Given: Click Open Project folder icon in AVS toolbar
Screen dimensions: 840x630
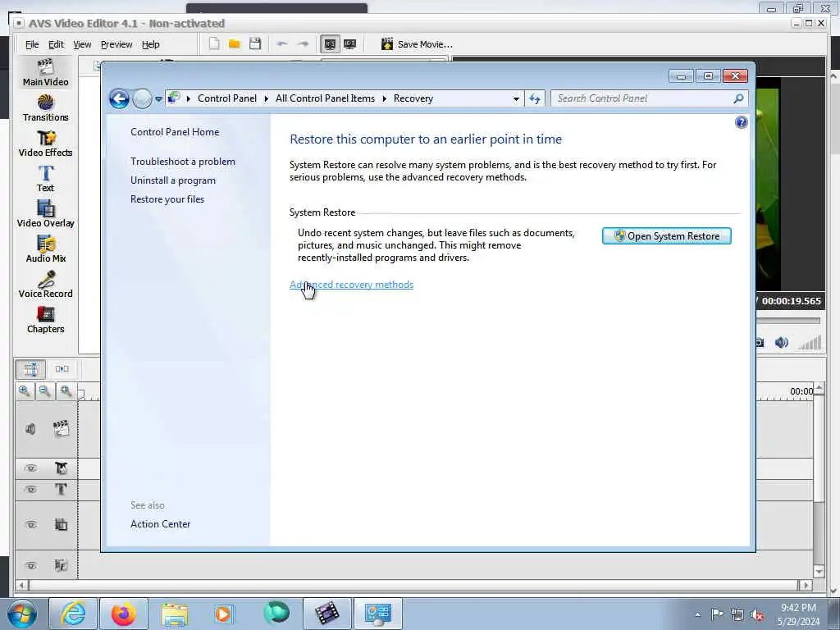Looking at the screenshot, I should tap(234, 44).
